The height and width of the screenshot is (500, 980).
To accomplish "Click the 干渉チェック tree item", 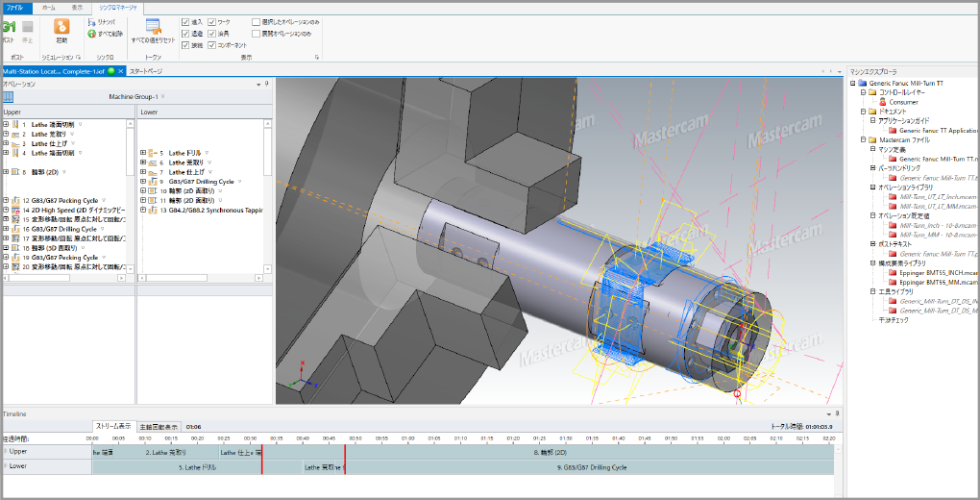I will (893, 320).
